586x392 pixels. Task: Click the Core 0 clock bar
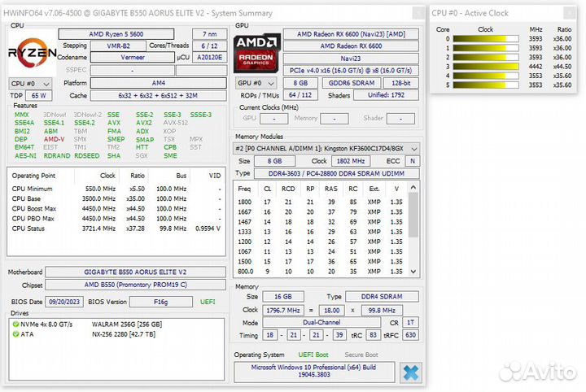[487, 39]
